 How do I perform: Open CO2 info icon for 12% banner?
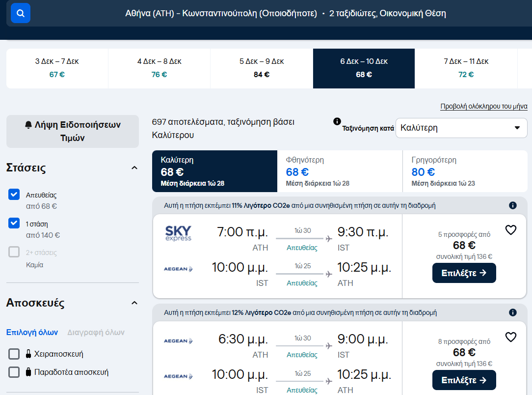(513, 312)
